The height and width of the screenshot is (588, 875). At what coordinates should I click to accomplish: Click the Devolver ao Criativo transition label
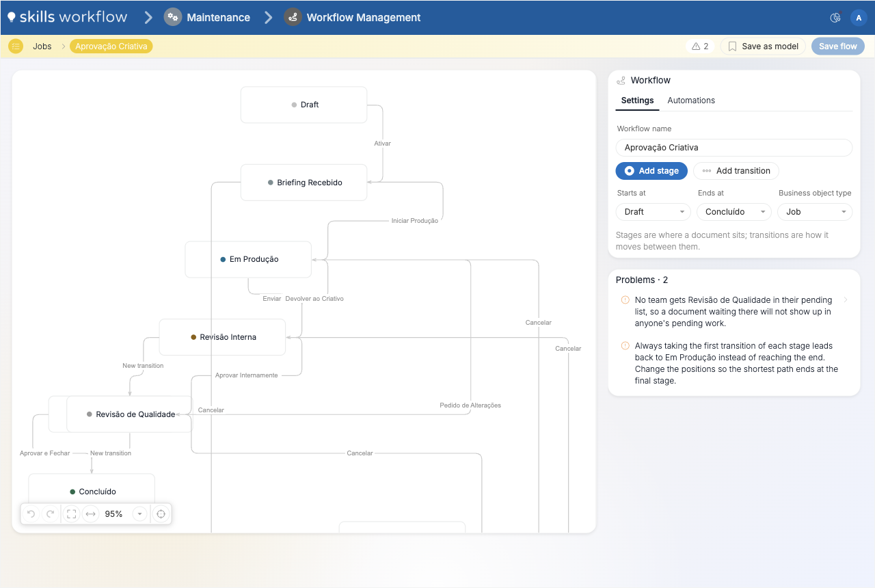click(314, 299)
